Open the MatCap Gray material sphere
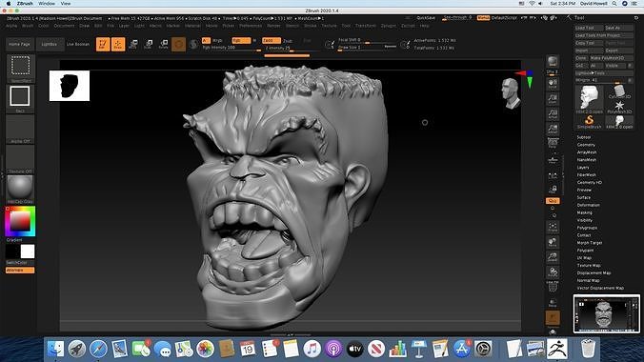Screen dimensions: 644x362 coord(20,190)
